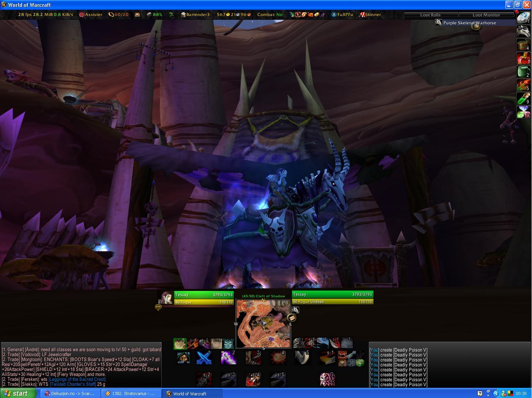Activate the action button bound to T
The width and height of the screenshot is (532, 398).
347,343
